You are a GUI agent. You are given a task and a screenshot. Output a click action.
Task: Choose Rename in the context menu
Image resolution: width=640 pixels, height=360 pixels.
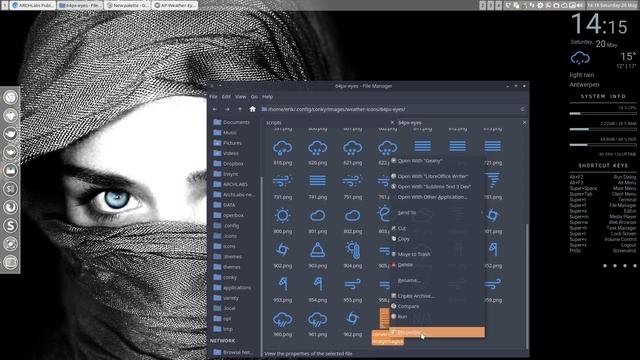437,280
